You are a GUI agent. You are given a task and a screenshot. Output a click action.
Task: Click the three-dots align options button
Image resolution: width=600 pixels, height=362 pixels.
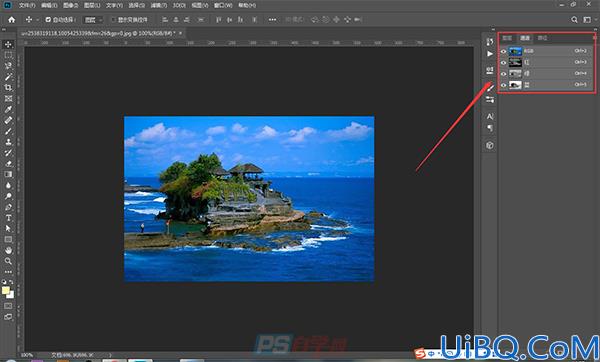[272, 20]
